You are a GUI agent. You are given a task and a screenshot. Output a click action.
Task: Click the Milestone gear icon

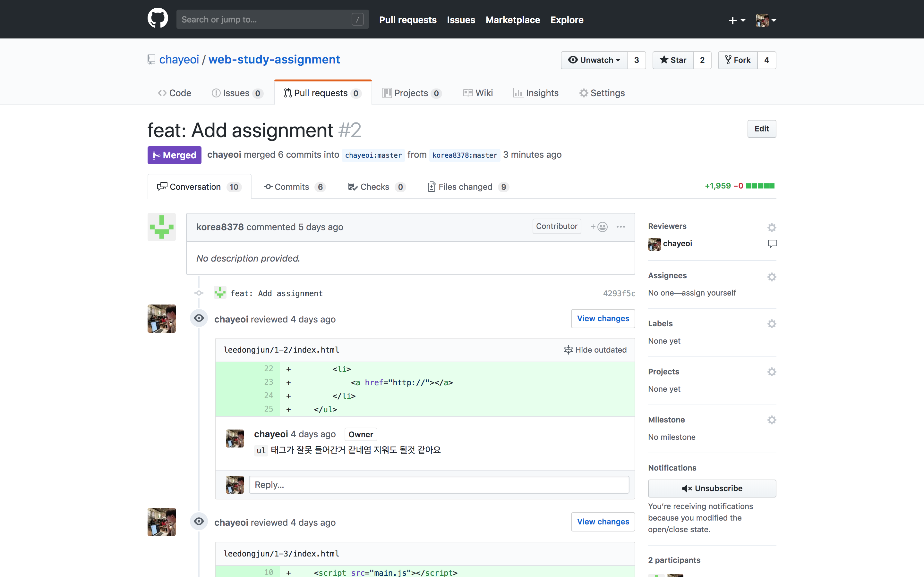tap(772, 420)
